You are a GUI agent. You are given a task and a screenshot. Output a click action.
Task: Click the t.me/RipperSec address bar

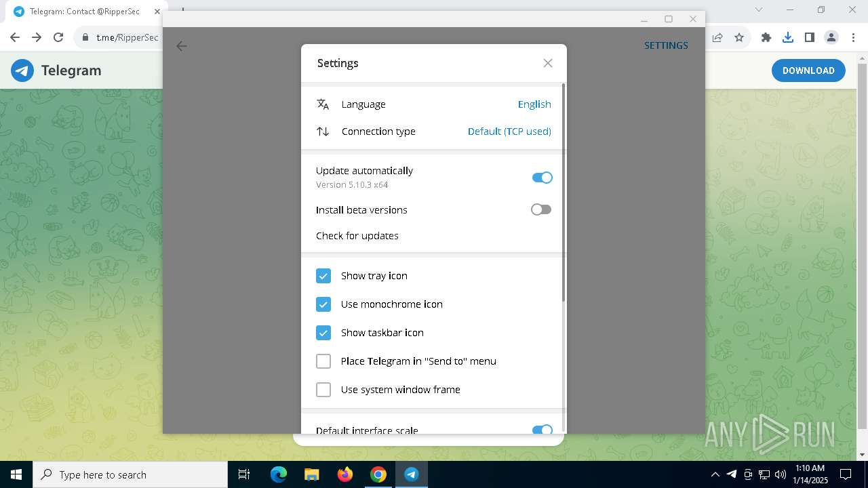tap(127, 37)
